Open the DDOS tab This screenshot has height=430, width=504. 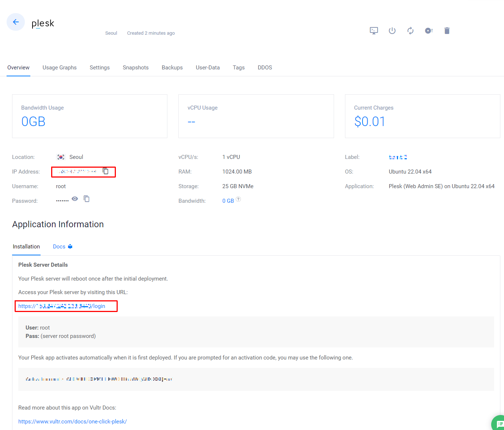pos(265,68)
